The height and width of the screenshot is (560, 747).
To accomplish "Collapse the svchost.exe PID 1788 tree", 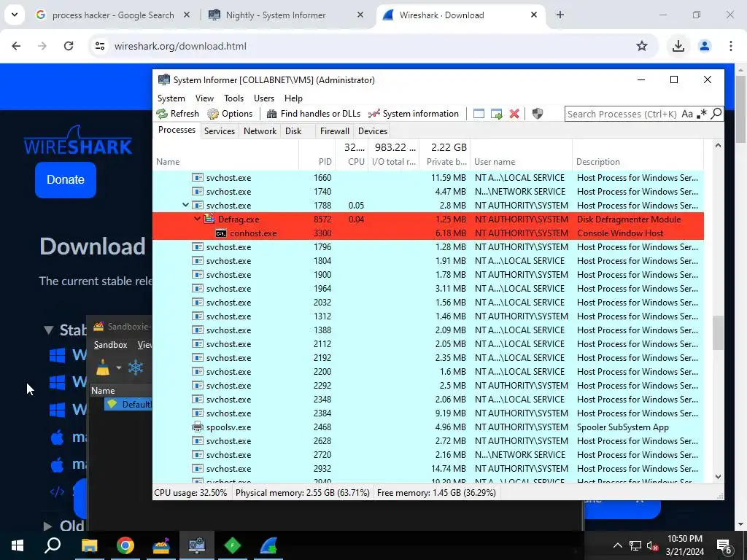I will [x=185, y=205].
